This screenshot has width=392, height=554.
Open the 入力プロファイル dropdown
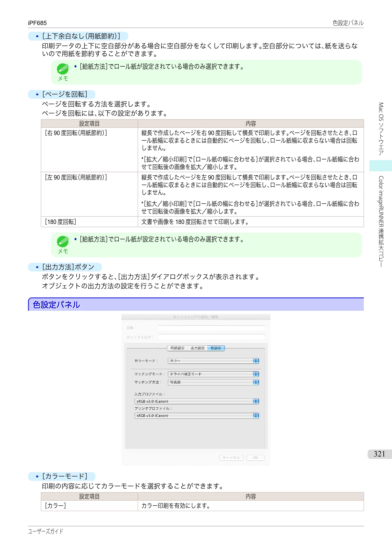pyautogui.click(x=196, y=401)
